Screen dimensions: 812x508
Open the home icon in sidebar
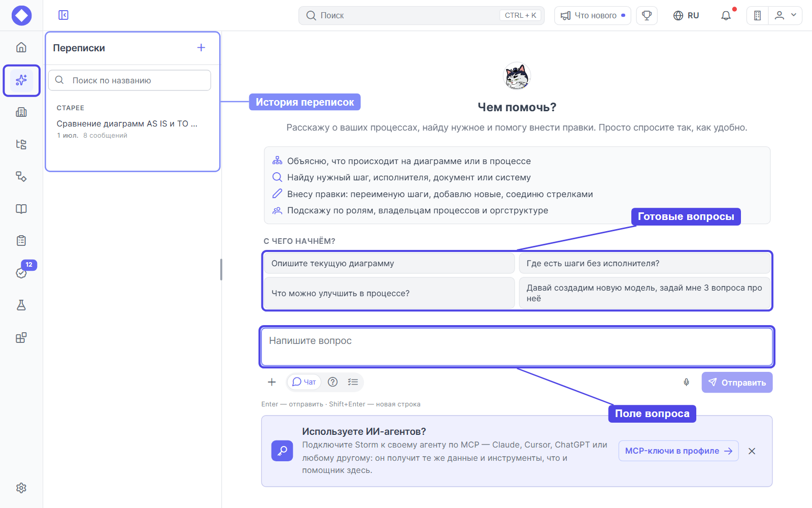point(21,47)
